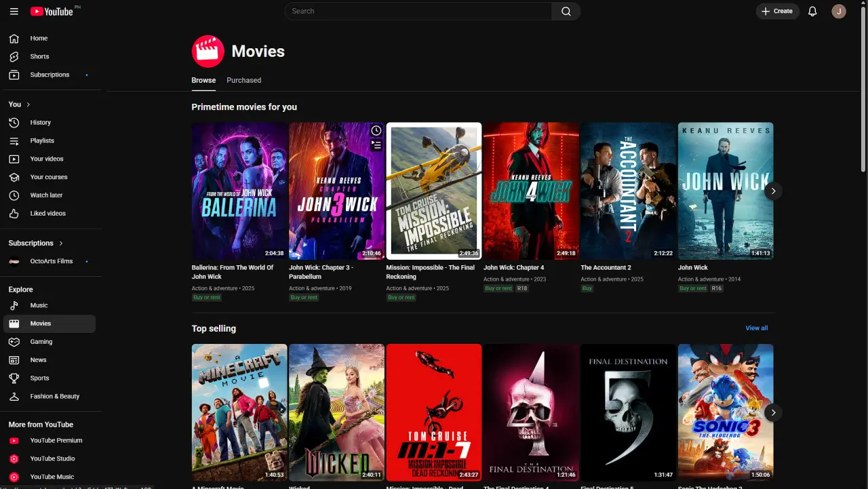This screenshot has width=868, height=489.
Task: Click View all for Top selling
Action: click(757, 328)
